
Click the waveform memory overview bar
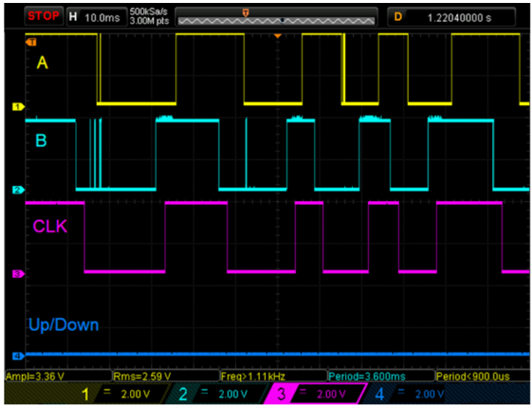[x=277, y=16]
